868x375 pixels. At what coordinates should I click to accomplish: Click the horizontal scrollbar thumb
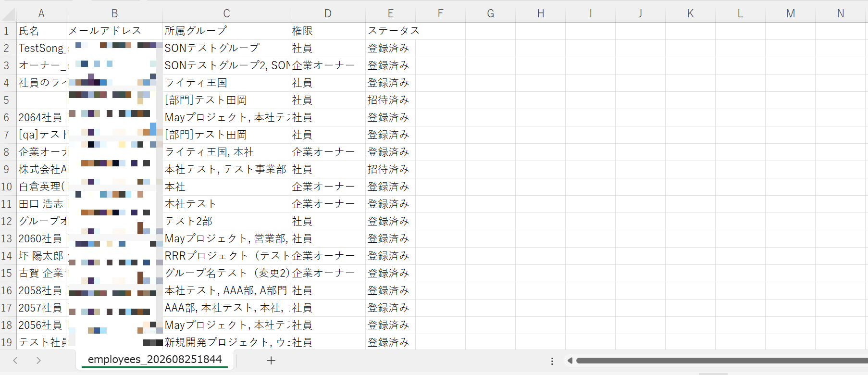[721, 361]
